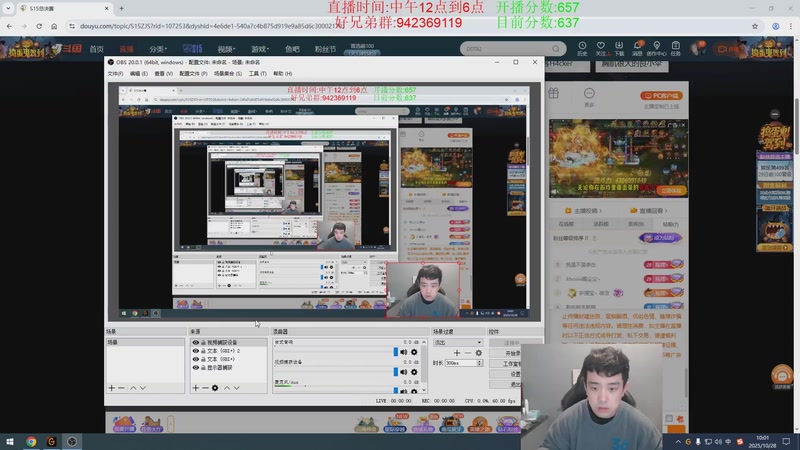
Task: Open 直播回看 link
Action: [x=649, y=211]
